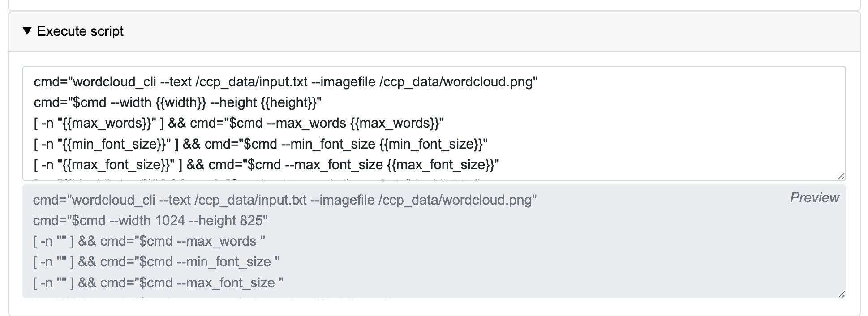The image size is (868, 316).
Task: Click editor line appending --max_font_size option
Action: [266, 165]
